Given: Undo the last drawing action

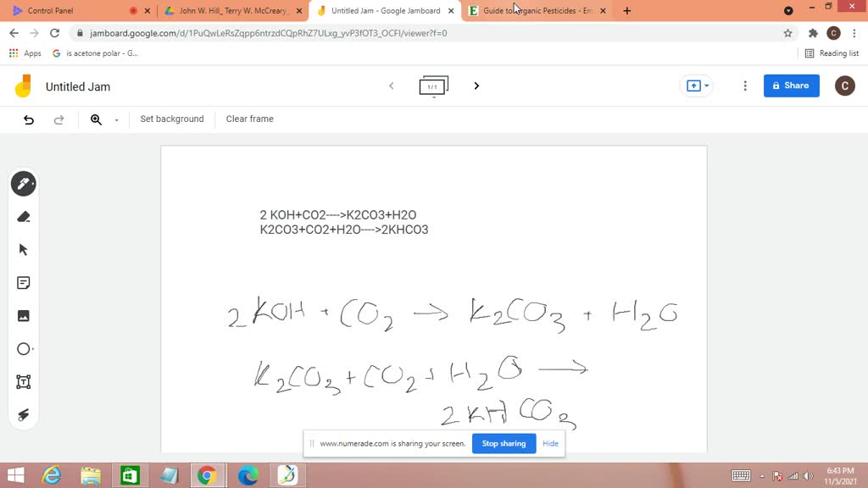Looking at the screenshot, I should click(28, 119).
